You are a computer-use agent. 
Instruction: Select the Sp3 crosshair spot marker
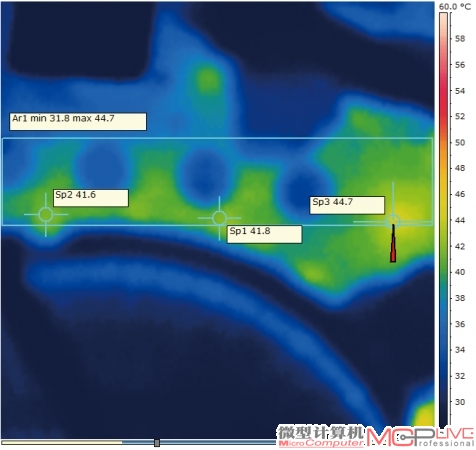[x=393, y=221]
